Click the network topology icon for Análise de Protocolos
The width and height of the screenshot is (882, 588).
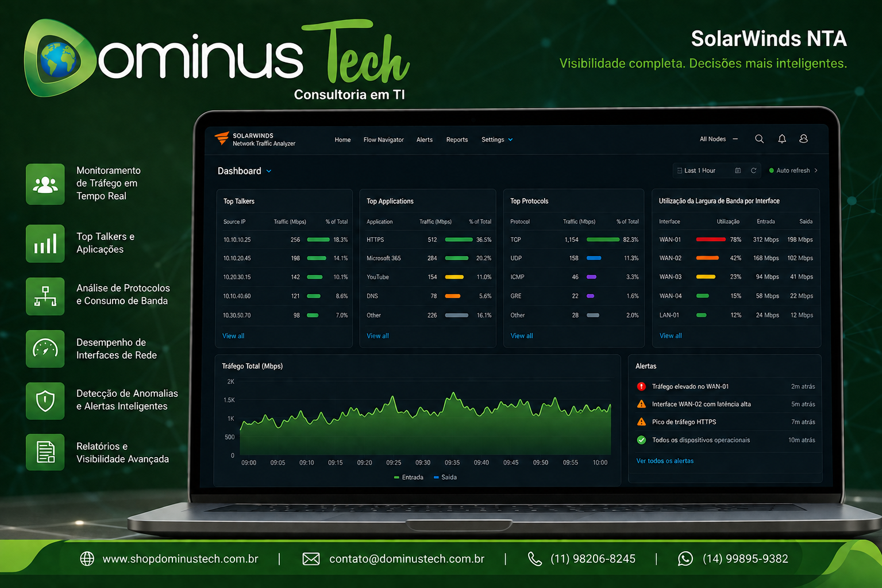(45, 296)
